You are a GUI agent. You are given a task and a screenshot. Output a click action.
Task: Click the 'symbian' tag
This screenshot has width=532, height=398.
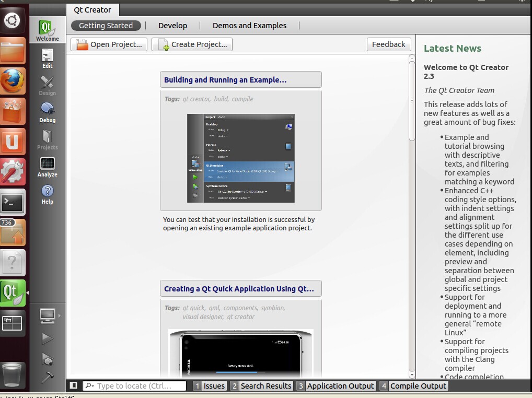(x=272, y=308)
